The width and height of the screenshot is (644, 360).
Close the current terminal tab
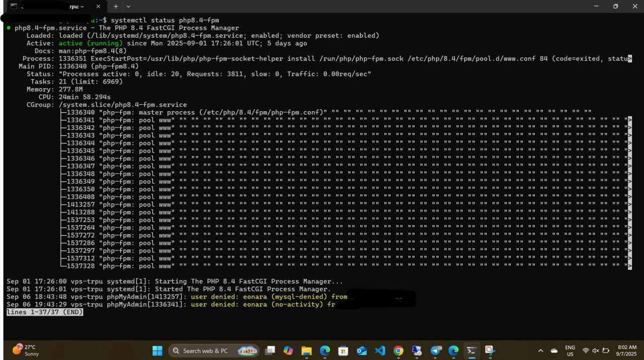point(98,7)
